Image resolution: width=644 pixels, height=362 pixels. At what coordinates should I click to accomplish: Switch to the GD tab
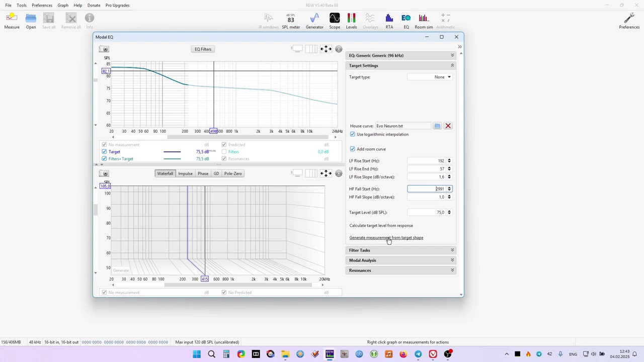click(216, 173)
